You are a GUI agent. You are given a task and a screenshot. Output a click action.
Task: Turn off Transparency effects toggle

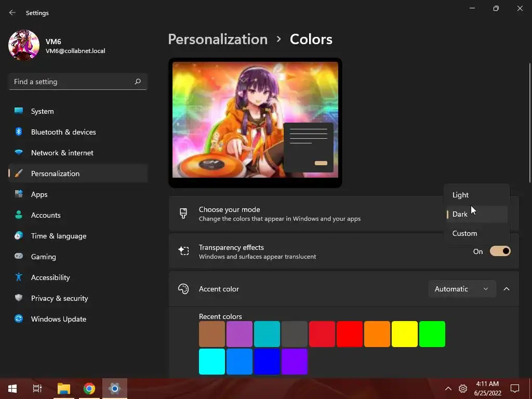tap(500, 251)
